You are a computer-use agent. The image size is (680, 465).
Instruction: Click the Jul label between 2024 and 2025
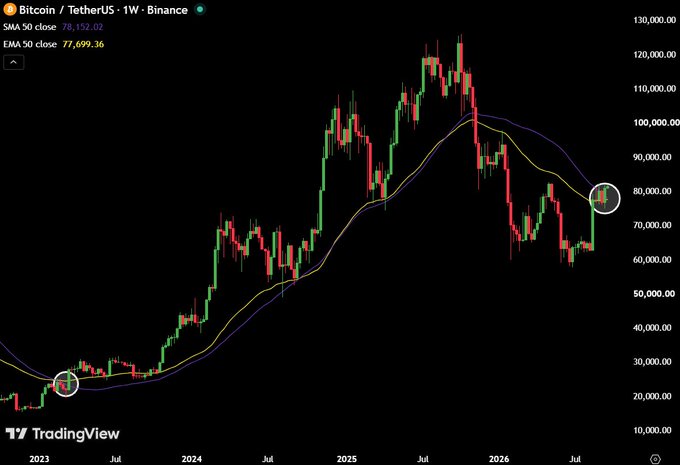[x=268, y=459]
